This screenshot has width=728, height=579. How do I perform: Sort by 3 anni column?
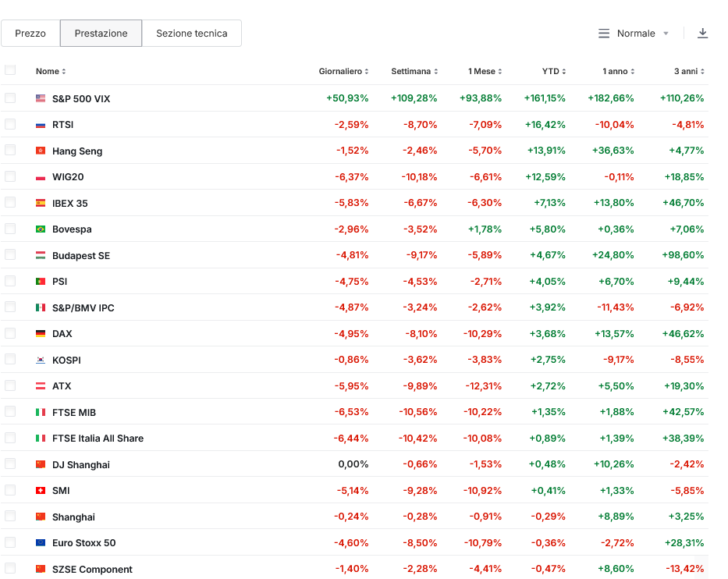click(x=689, y=72)
